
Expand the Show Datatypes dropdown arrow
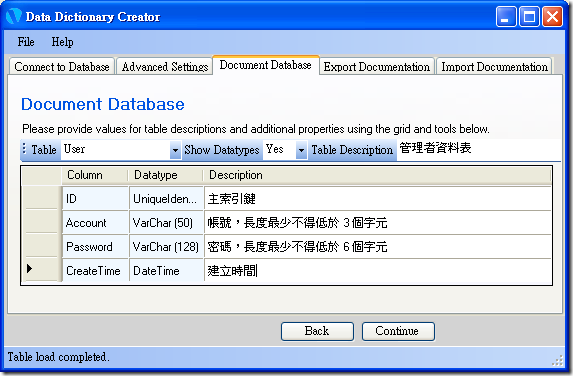point(301,150)
